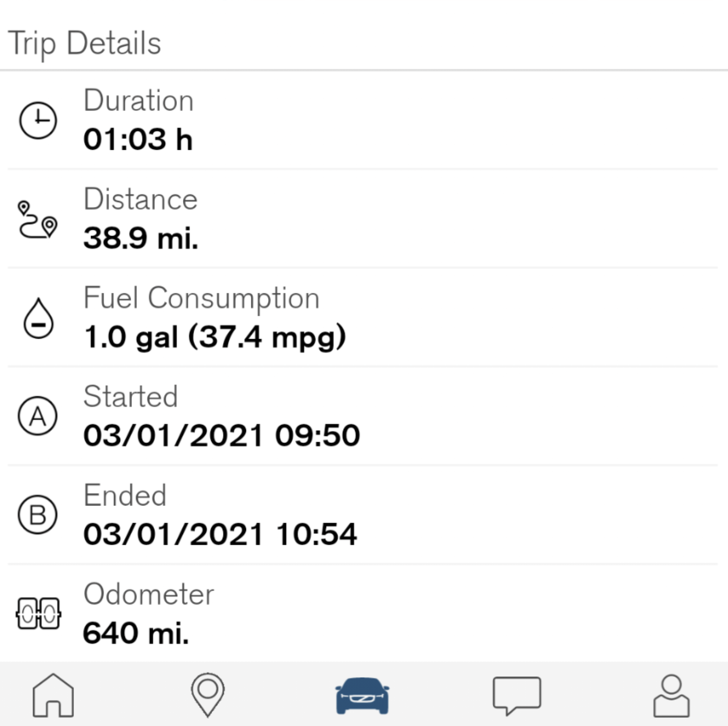Tap the Trip Details heading
Viewport: 728px width, 726px height.
[85, 43]
